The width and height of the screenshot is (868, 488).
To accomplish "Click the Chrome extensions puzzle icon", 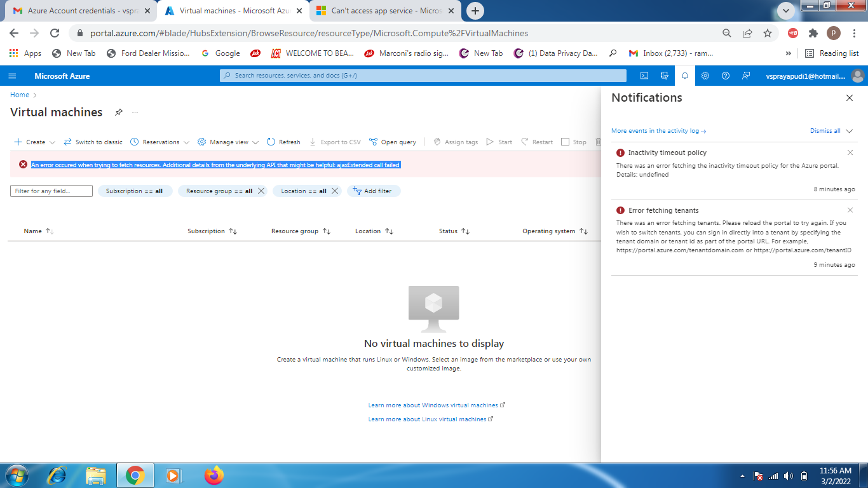I will coord(813,33).
